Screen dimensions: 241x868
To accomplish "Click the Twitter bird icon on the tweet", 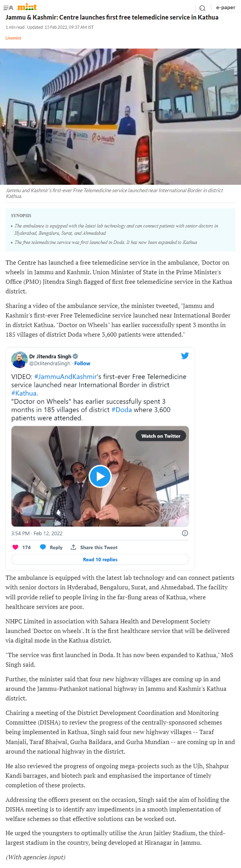I will pos(185,356).
